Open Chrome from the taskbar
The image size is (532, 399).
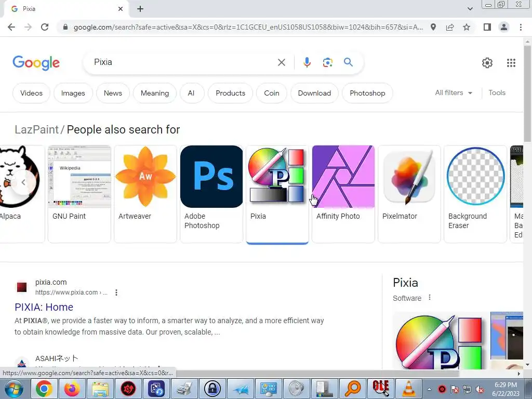click(x=44, y=389)
